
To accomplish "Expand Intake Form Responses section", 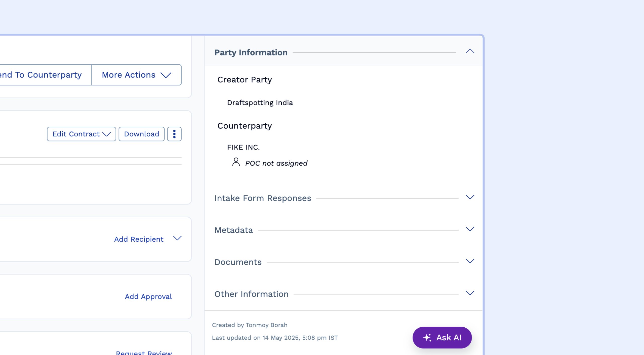I will tap(470, 197).
